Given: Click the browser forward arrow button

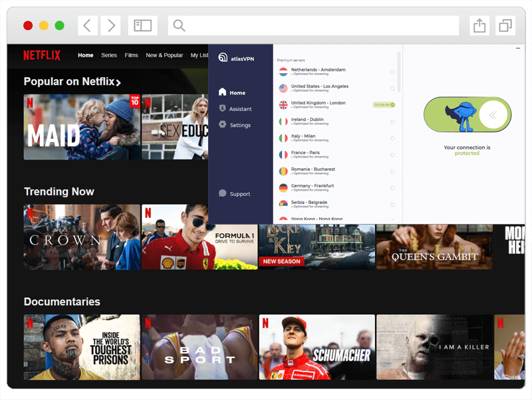Looking at the screenshot, I should [x=111, y=25].
